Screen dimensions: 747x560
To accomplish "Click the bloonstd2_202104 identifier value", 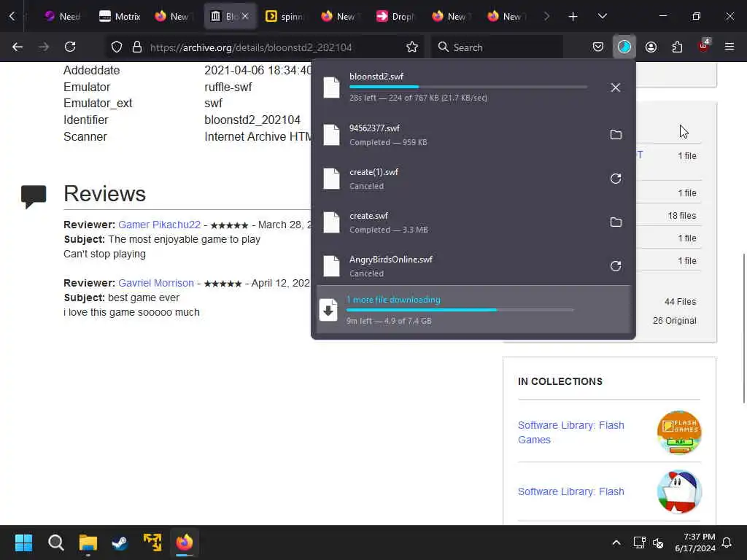I will (x=252, y=120).
